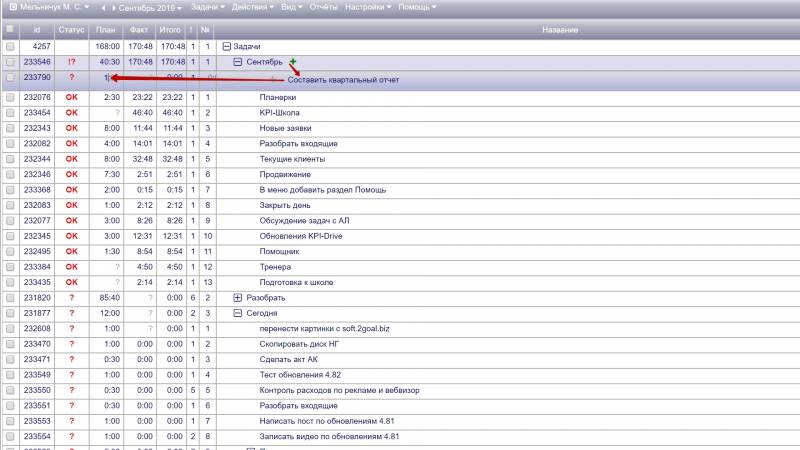Collapse the Задачи tree root
Viewport: 800px width, 450px height.
click(x=227, y=46)
